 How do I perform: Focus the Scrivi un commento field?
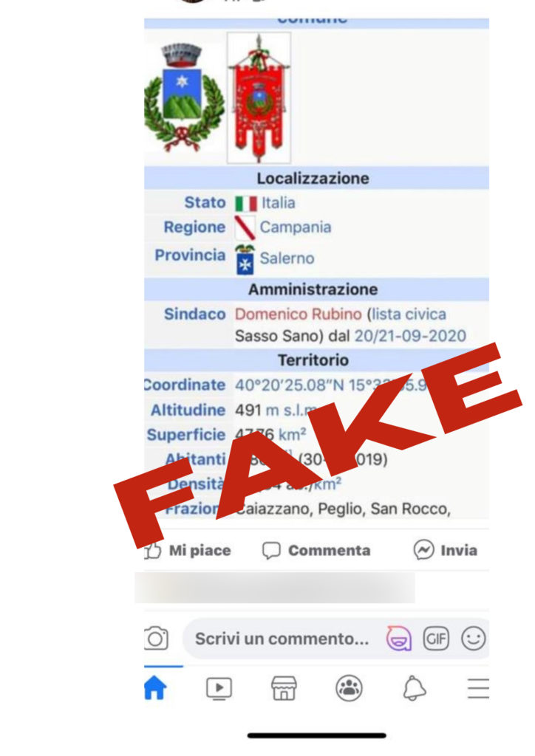282,639
